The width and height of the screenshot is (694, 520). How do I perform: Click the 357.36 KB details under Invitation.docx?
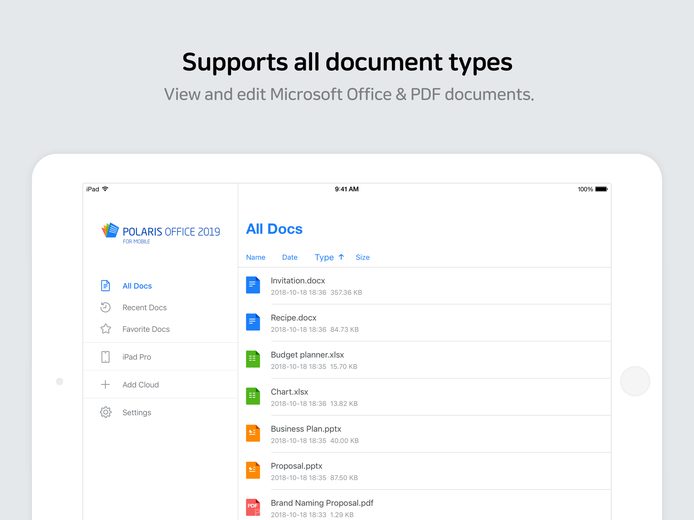(346, 293)
